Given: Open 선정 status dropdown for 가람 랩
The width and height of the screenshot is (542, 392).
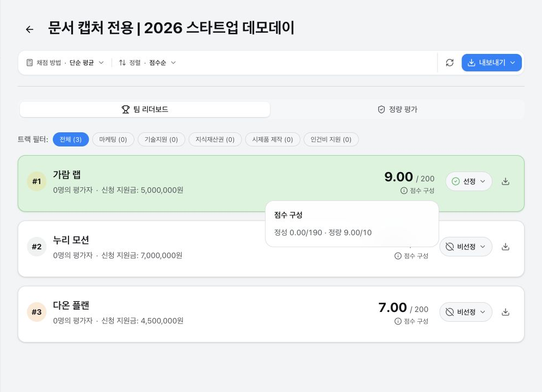Looking at the screenshot, I should [x=469, y=181].
